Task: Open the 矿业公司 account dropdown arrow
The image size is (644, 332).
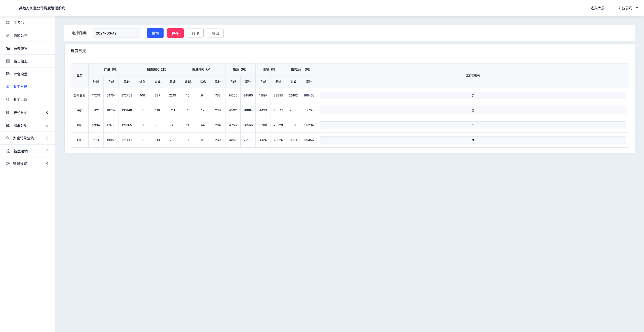Action: point(637,8)
